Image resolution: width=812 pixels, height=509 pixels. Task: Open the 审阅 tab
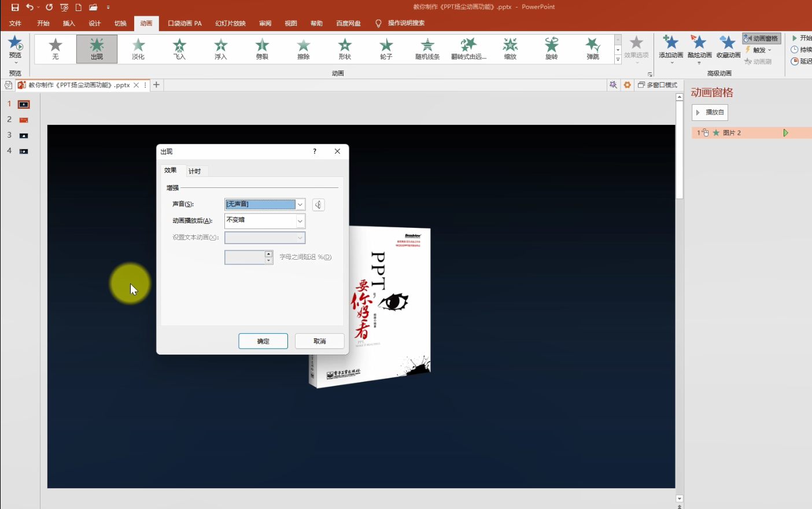click(265, 23)
